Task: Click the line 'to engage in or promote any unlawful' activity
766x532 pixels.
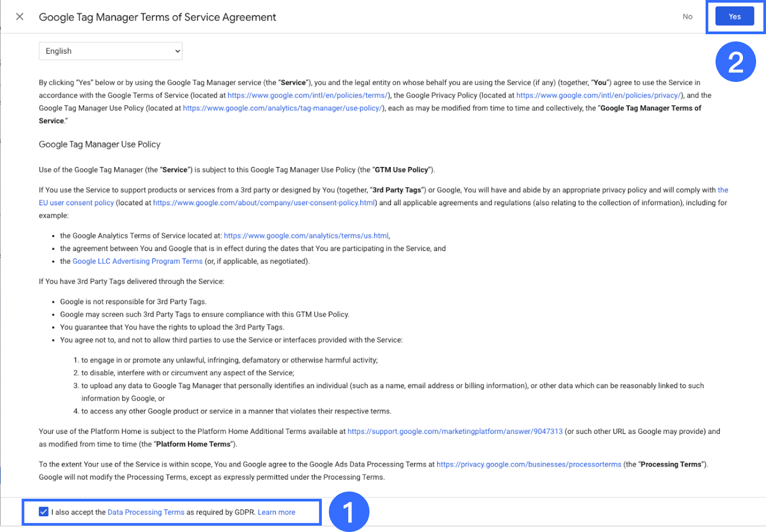Action: 229,360
